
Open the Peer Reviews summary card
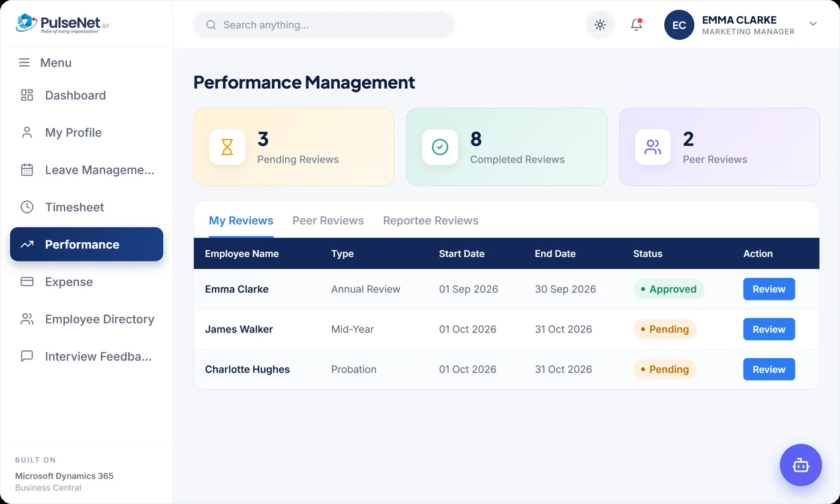point(719,147)
